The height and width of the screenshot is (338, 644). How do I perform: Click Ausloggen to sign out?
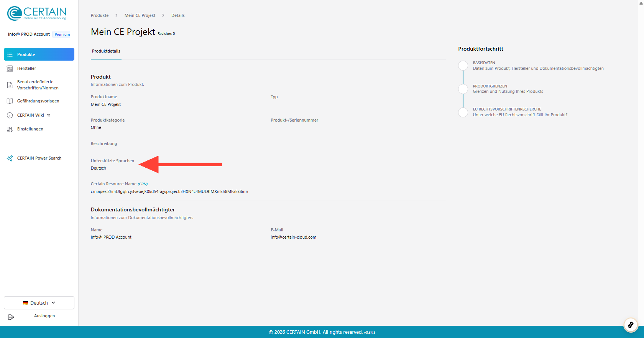44,316
